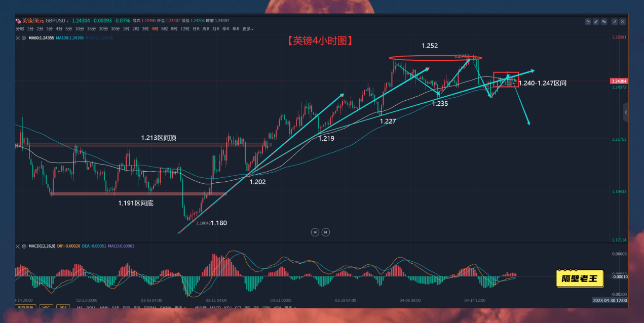The height and width of the screenshot is (323, 644).
Task: Expand the right side panel arrow
Action: [x=626, y=112]
